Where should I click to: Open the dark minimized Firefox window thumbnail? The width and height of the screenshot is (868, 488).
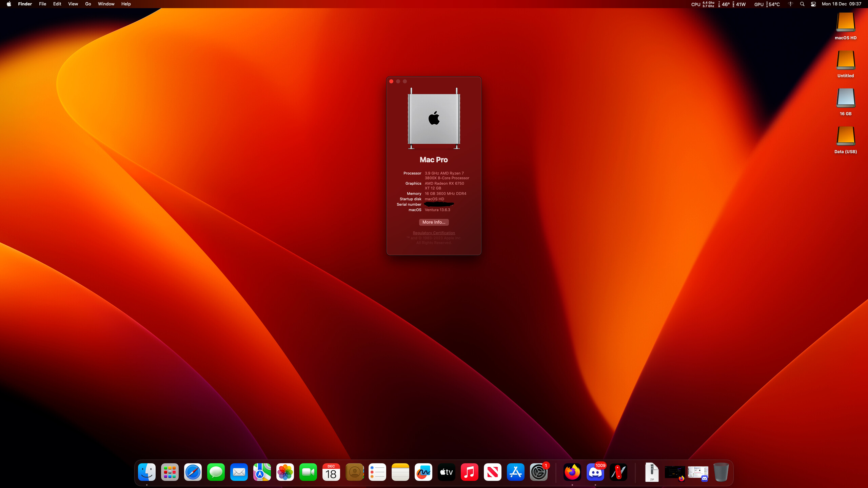[675, 472]
